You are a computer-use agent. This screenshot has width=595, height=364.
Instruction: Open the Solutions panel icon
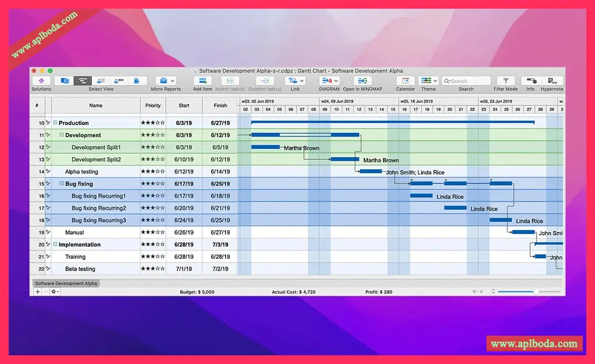(42, 81)
